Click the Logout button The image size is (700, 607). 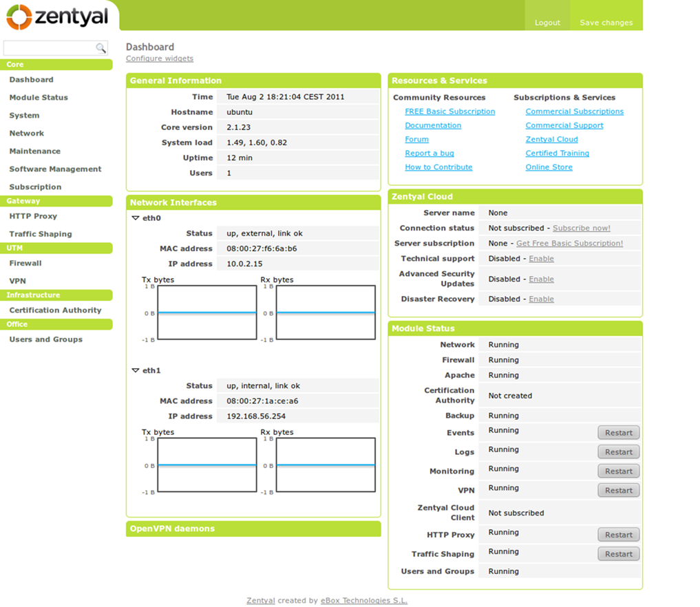547,23
